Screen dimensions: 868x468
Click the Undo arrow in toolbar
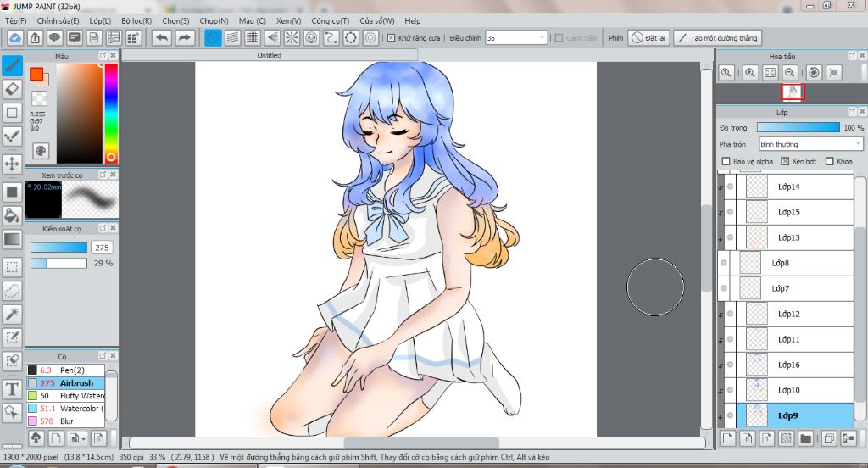click(162, 37)
